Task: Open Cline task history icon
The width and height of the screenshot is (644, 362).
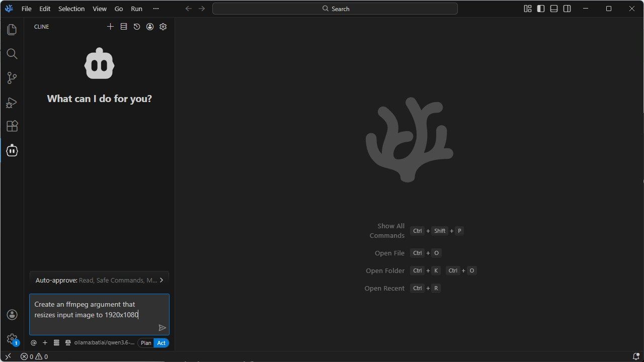Action: click(137, 27)
